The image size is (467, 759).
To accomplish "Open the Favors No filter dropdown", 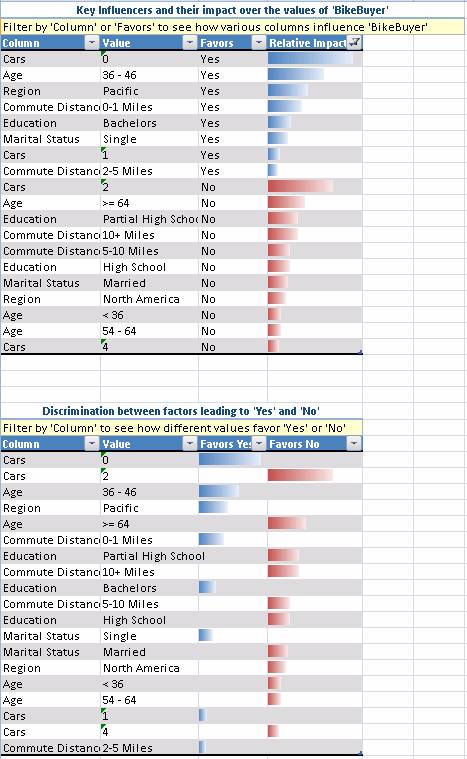I will point(354,444).
